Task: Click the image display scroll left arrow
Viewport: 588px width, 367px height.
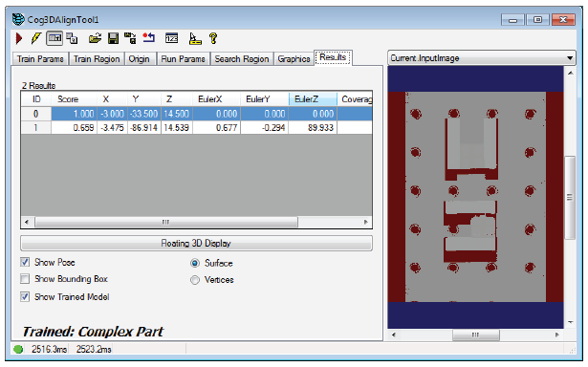Action: tap(393, 335)
